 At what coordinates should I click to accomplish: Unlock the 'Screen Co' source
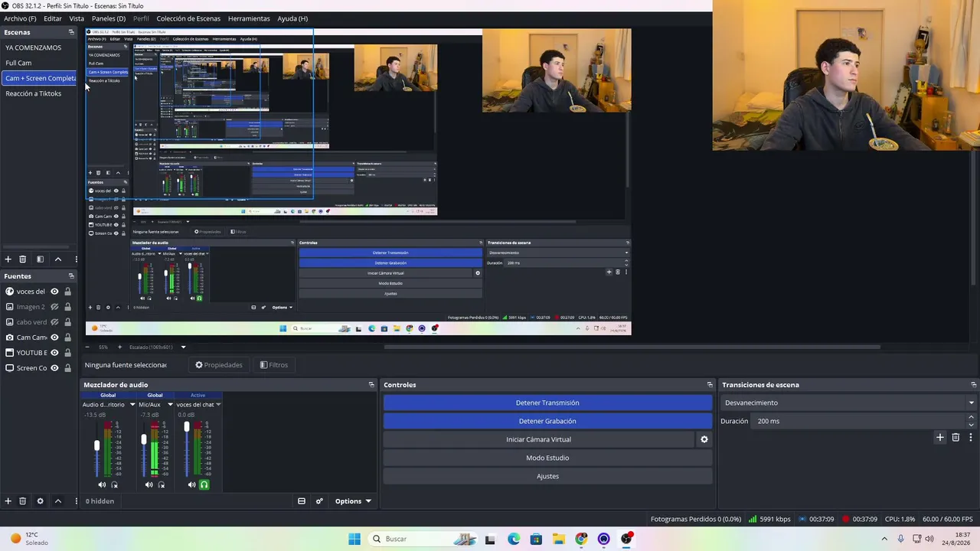click(67, 368)
